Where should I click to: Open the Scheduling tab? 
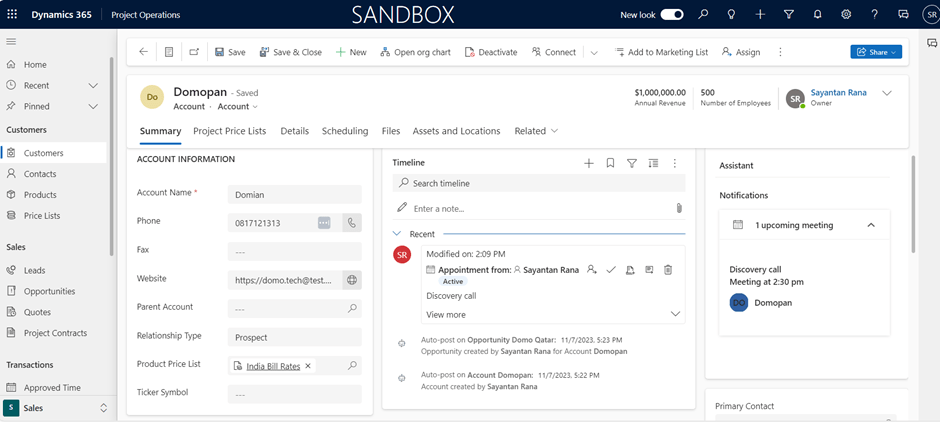[x=345, y=131]
